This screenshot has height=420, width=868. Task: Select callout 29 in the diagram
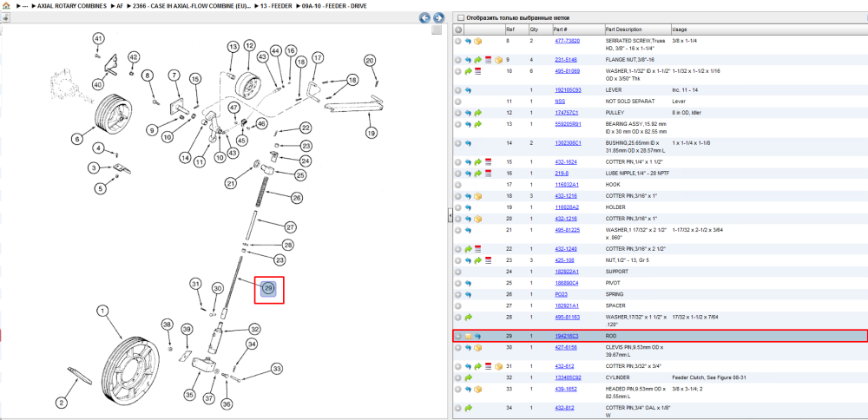[x=268, y=288]
